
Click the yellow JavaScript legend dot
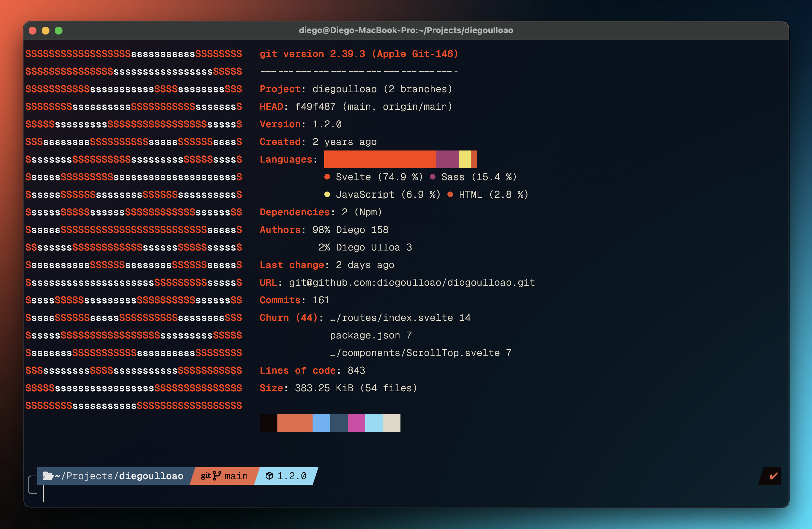(x=327, y=194)
